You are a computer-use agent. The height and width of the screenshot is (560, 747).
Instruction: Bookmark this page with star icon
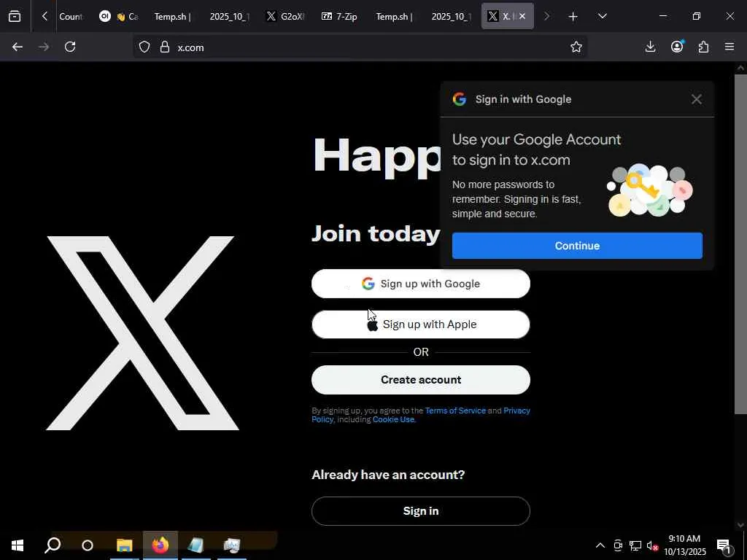(576, 47)
